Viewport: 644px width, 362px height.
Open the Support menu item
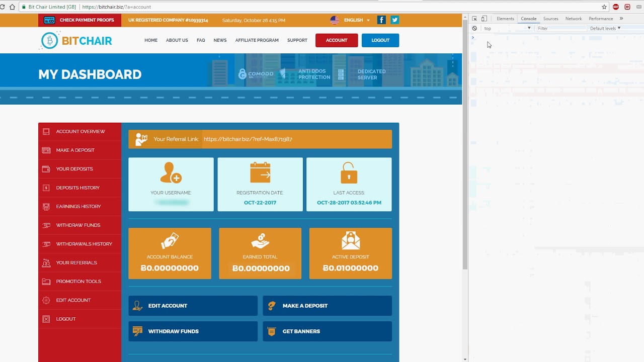point(297,40)
